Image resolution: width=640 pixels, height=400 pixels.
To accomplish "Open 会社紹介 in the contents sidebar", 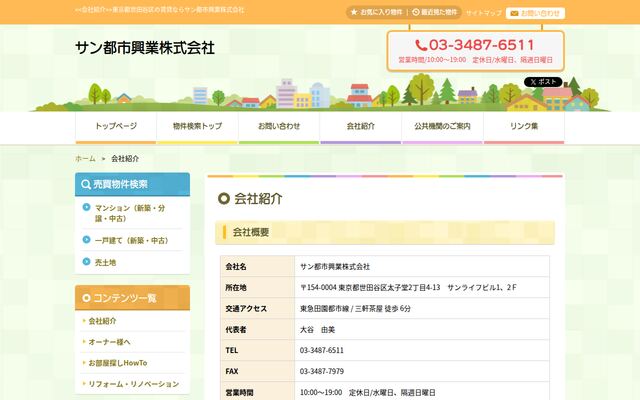I will tap(102, 321).
